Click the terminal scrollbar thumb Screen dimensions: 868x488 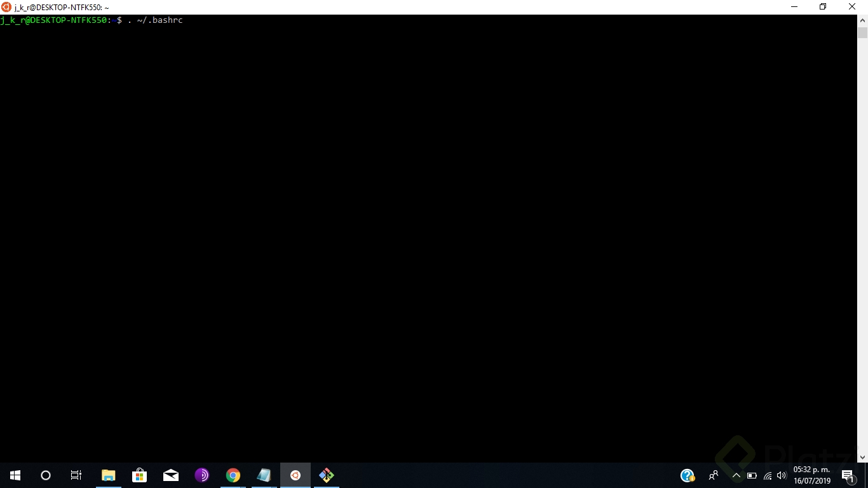click(x=862, y=33)
